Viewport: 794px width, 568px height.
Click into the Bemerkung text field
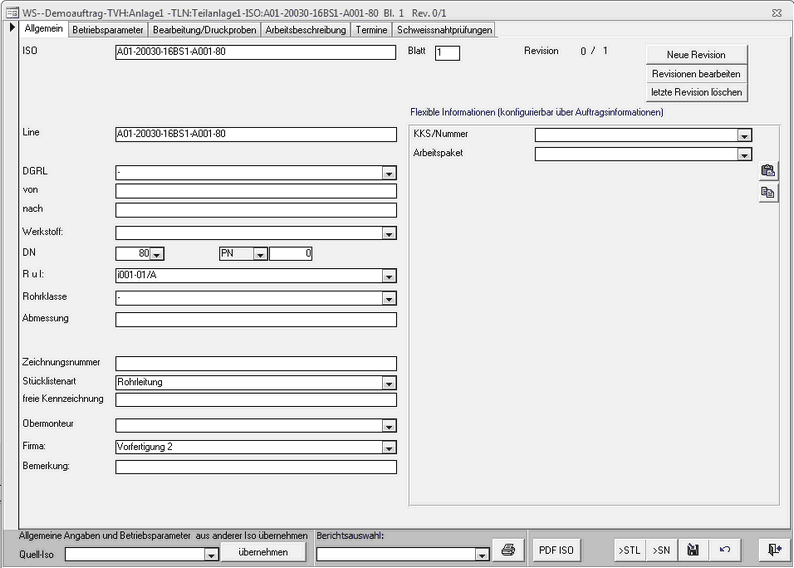point(256,466)
